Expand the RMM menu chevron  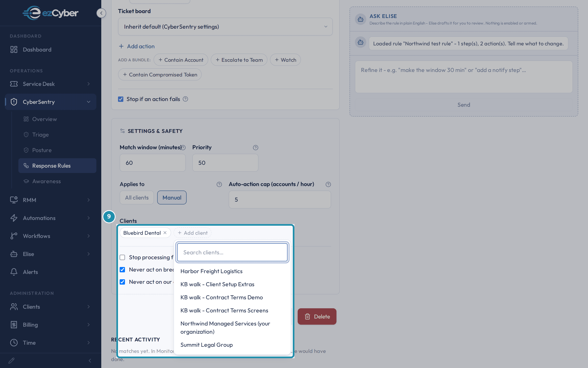pyautogui.click(x=89, y=200)
